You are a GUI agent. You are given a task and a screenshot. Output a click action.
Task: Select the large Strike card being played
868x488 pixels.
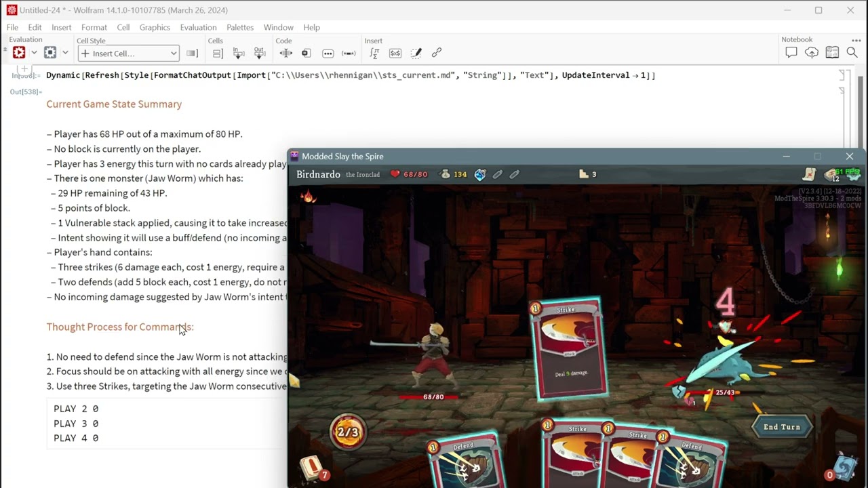coord(568,349)
